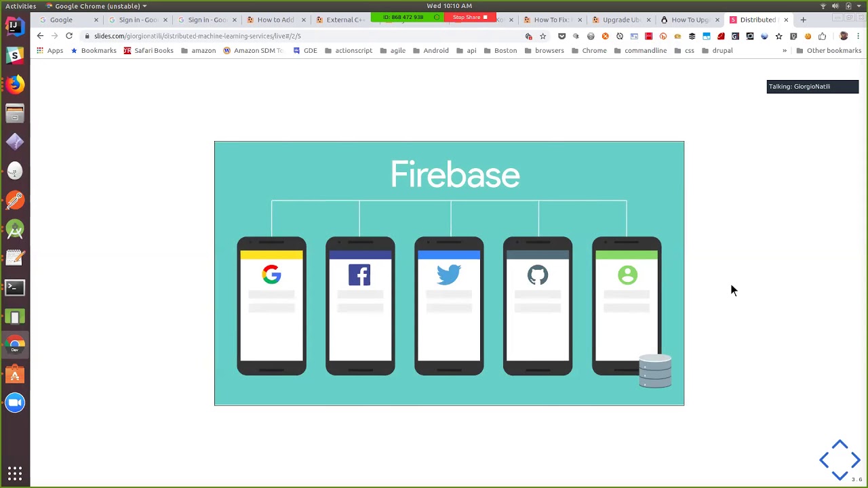Screen dimensions: 868x488
Task: Launch the Terminal from the dock
Action: click(x=14, y=287)
